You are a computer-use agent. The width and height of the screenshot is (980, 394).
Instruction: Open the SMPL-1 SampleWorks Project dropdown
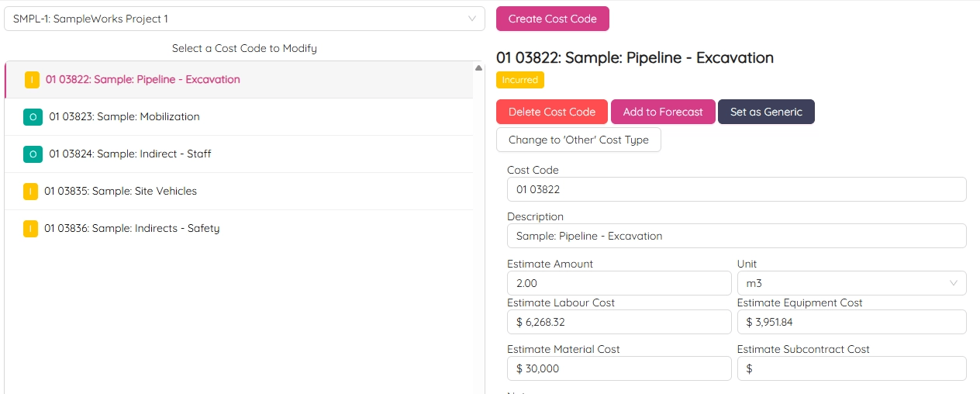(244, 19)
